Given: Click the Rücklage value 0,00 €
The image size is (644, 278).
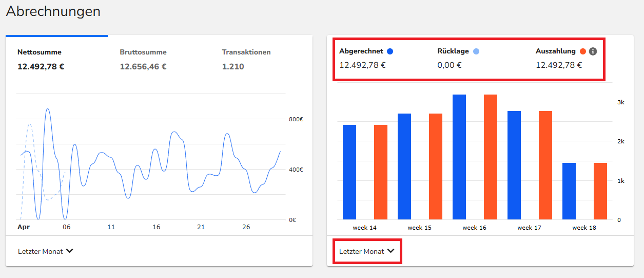Looking at the screenshot, I should coord(450,65).
